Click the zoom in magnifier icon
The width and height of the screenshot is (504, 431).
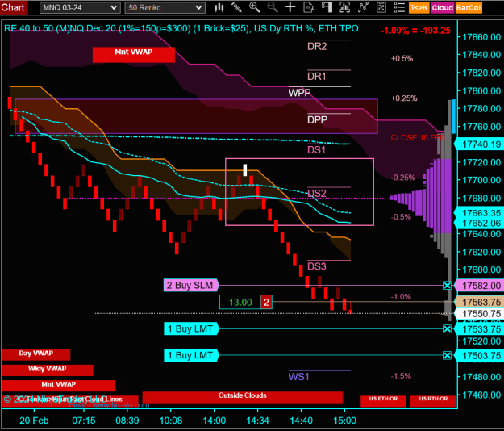tap(255, 7)
